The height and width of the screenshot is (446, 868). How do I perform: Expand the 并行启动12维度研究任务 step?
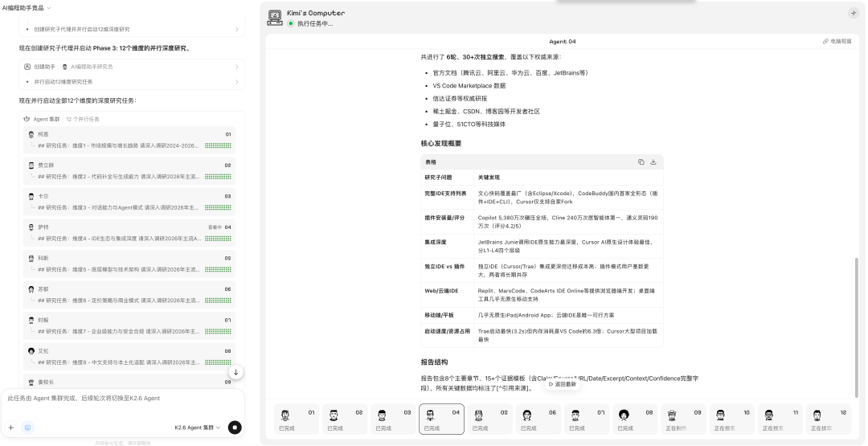(x=132, y=81)
